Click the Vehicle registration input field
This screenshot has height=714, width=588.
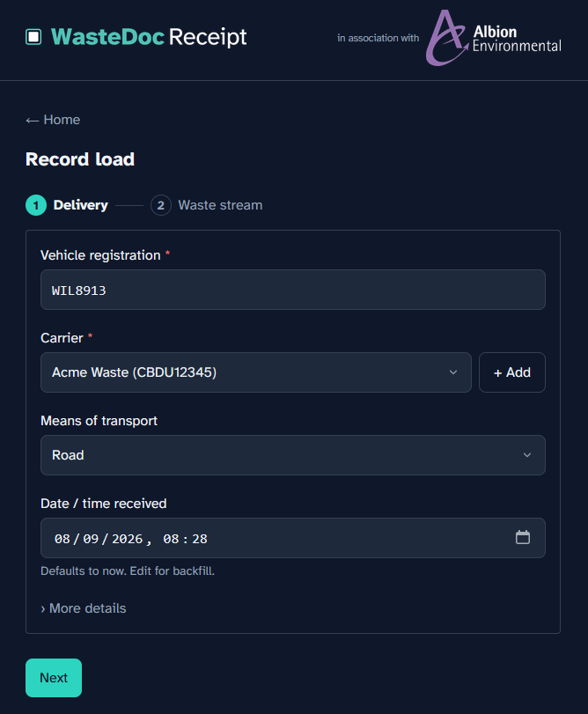[292, 290]
